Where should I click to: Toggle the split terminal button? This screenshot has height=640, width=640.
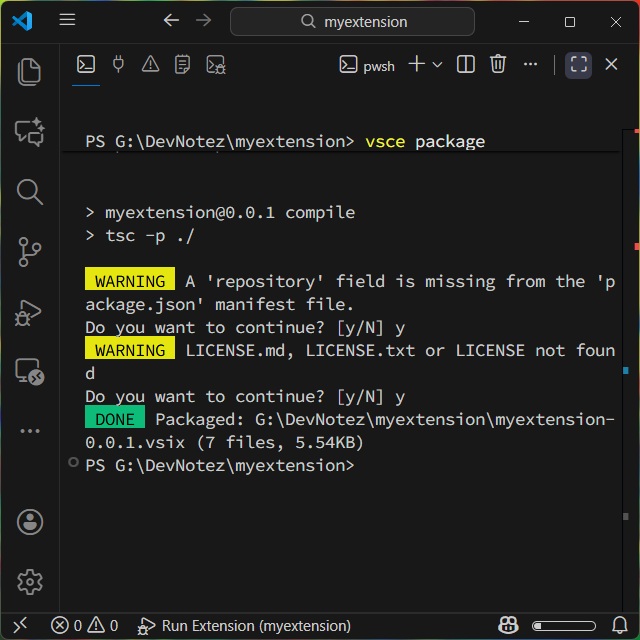pyautogui.click(x=466, y=65)
